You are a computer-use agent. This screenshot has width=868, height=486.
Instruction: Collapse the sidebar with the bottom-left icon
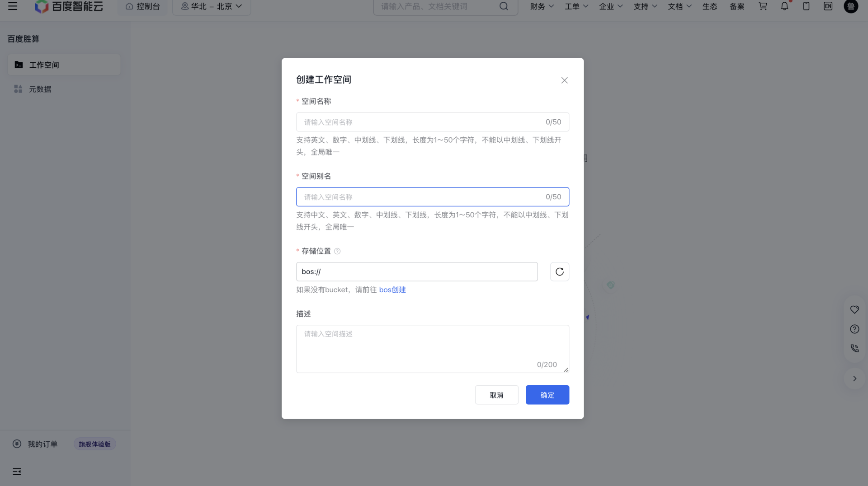tap(17, 472)
